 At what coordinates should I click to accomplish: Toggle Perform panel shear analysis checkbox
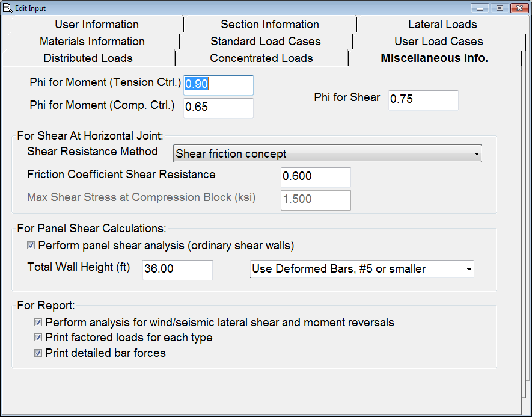[x=31, y=246]
